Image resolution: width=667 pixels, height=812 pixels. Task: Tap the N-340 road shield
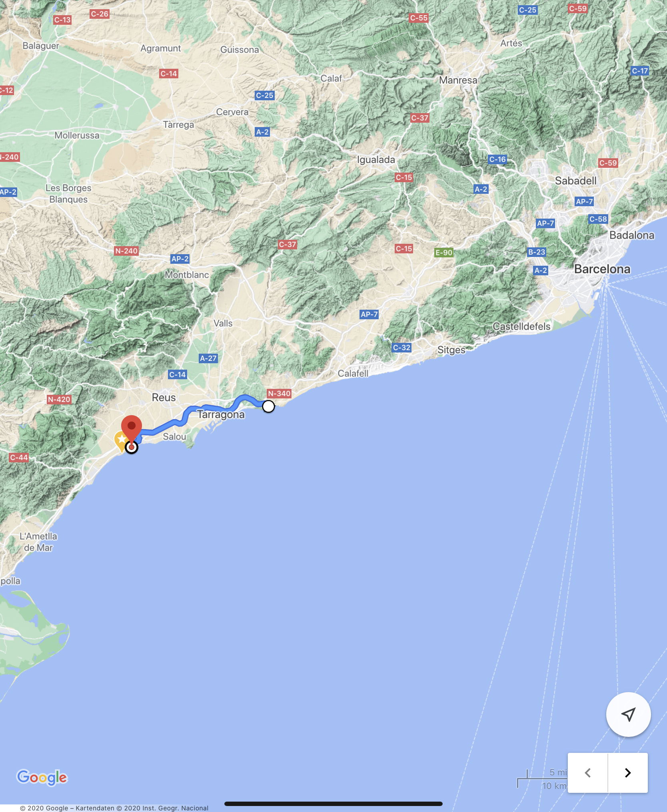click(279, 393)
